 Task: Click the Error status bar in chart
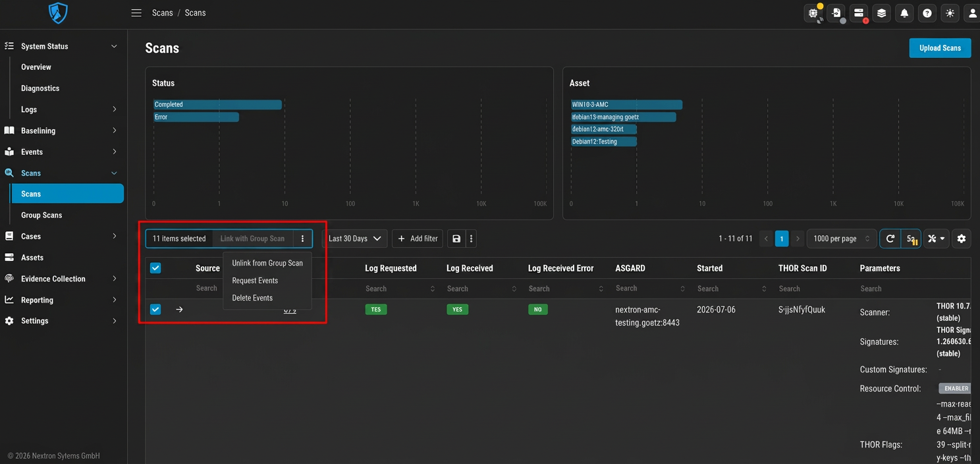coord(196,117)
